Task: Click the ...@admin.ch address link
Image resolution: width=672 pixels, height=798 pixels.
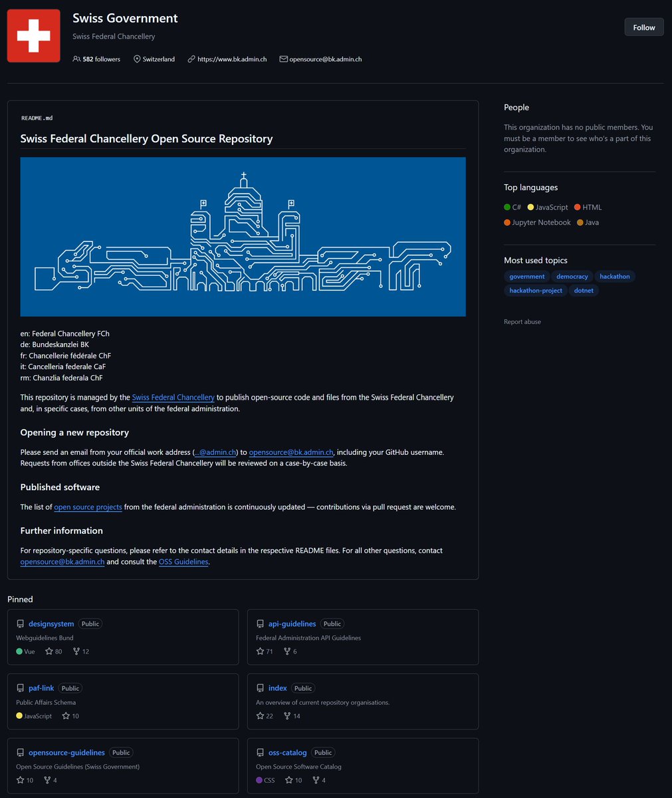Action: [215, 452]
